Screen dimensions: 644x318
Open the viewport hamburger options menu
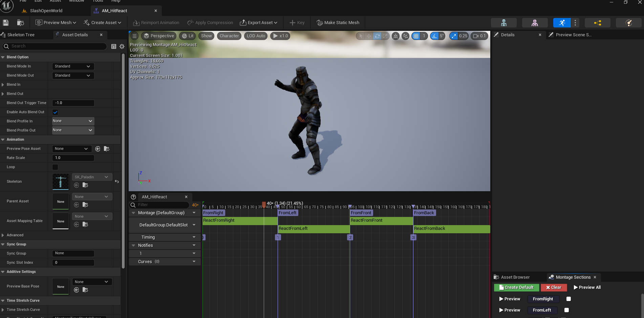tap(134, 36)
